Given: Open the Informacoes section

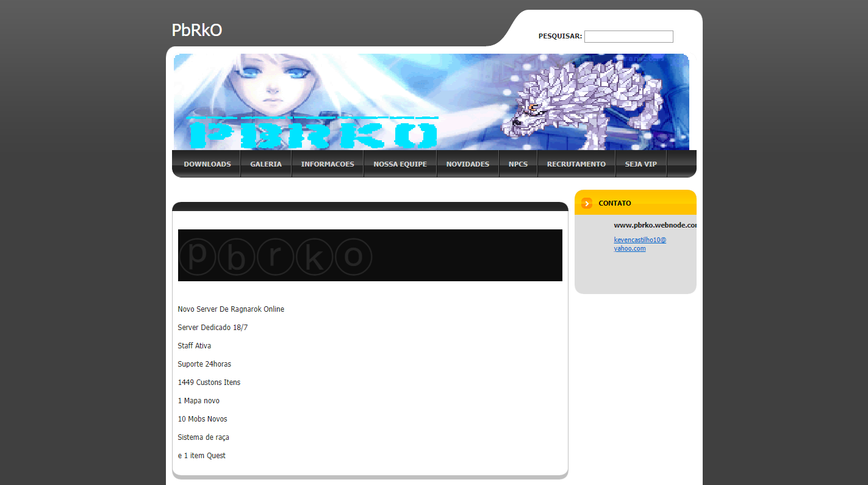Looking at the screenshot, I should [x=328, y=164].
